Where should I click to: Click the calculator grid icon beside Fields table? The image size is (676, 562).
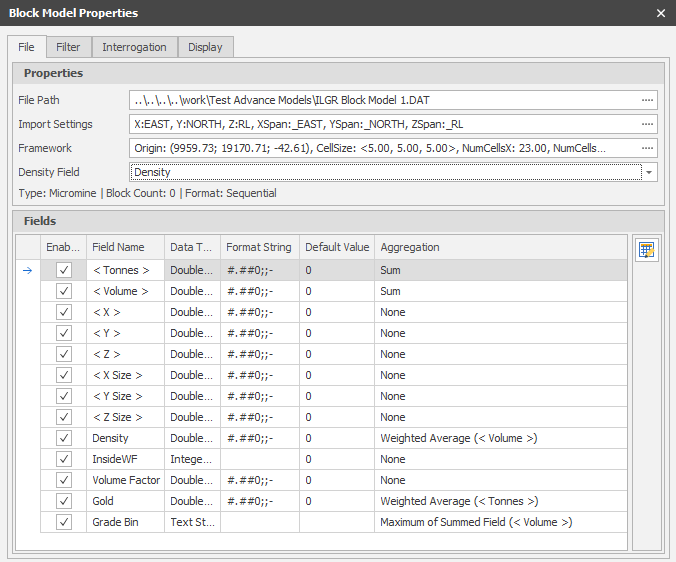pos(646,250)
